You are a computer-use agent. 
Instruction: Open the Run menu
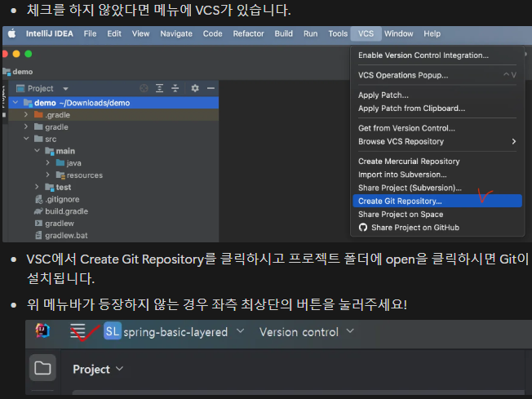(x=310, y=33)
